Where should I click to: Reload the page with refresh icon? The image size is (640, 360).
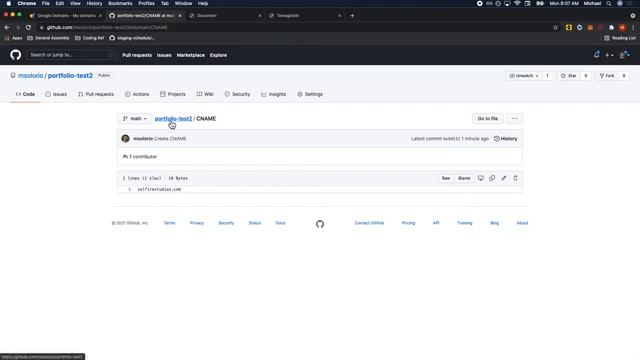click(x=28, y=27)
